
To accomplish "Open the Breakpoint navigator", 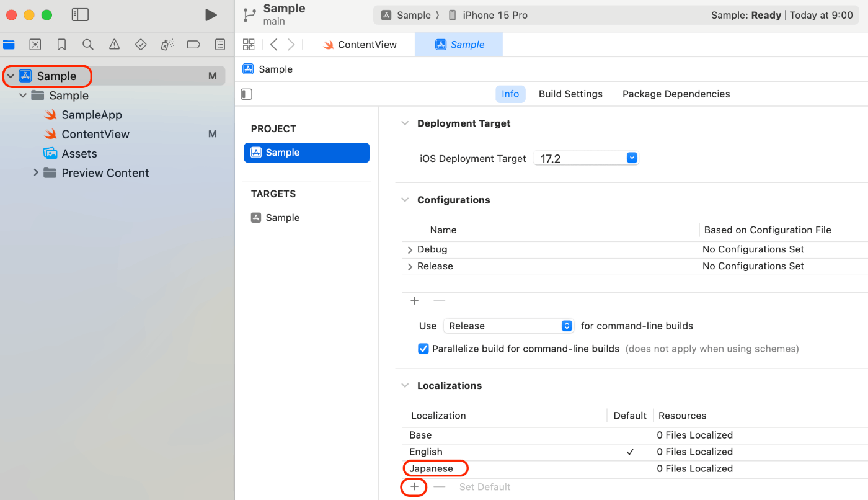I will (193, 45).
